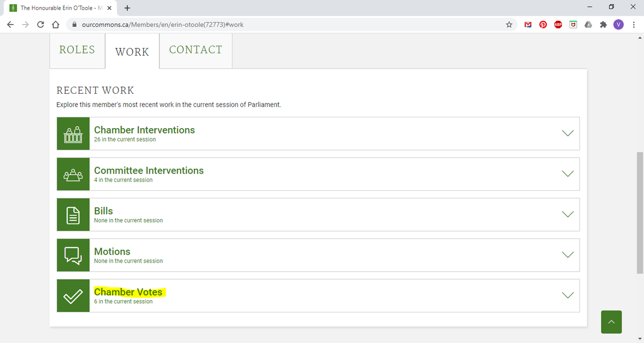Image resolution: width=644 pixels, height=343 pixels.
Task: Reload the current page
Action: (x=41, y=24)
